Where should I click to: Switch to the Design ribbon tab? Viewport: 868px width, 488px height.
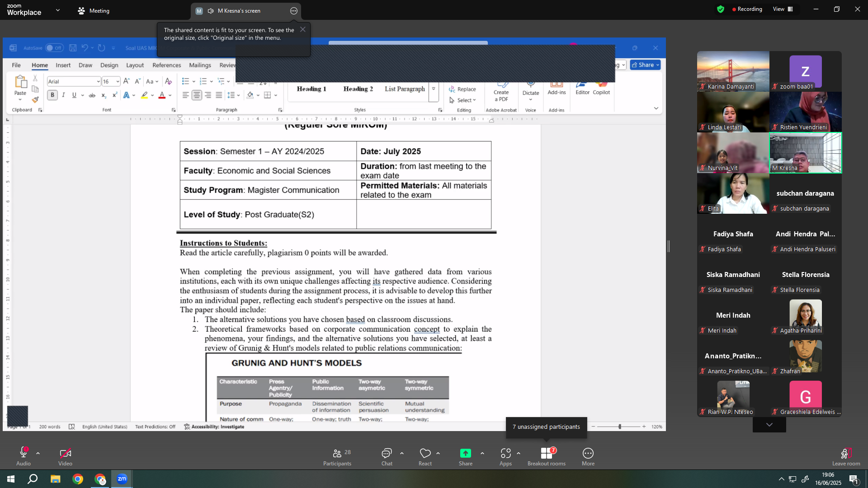pos(109,65)
